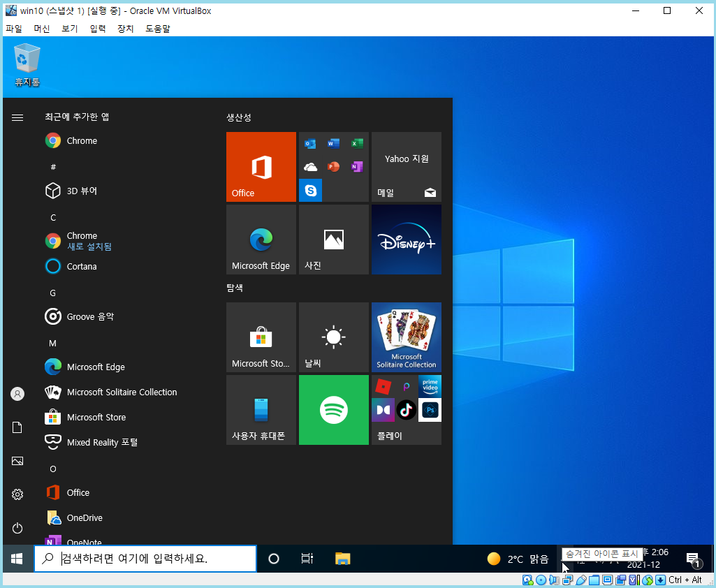This screenshot has width=716, height=588.
Task: Click VirtualBox audio status icon
Action: click(555, 580)
